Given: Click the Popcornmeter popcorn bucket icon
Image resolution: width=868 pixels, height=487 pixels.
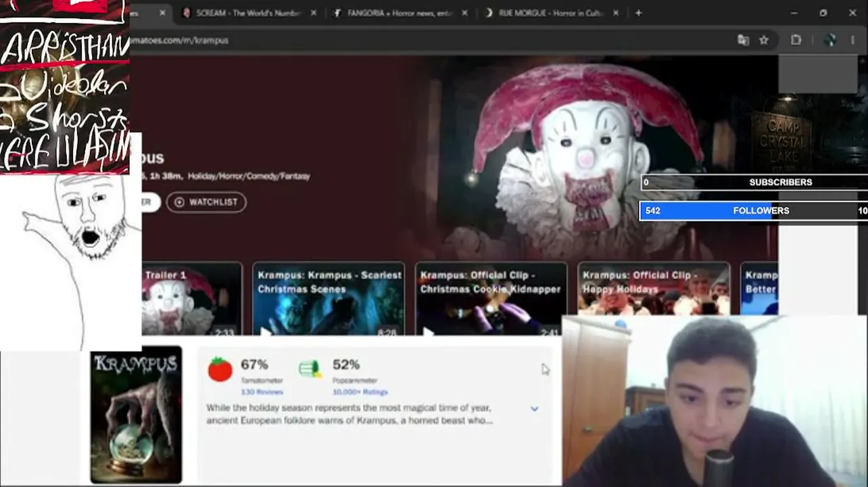Looking at the screenshot, I should [x=310, y=369].
